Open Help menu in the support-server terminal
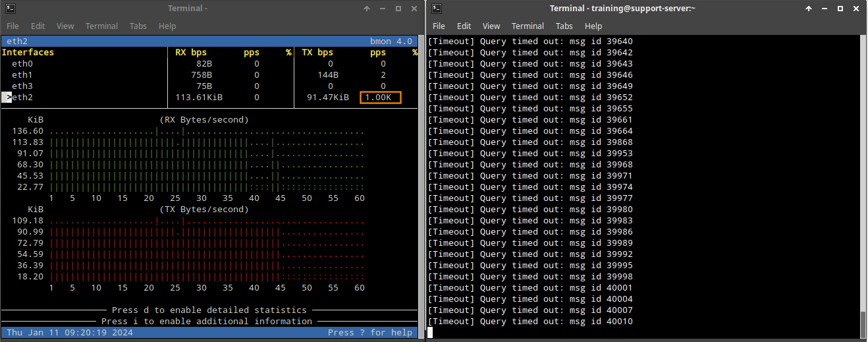Screen dimensions: 868x342 (593, 26)
